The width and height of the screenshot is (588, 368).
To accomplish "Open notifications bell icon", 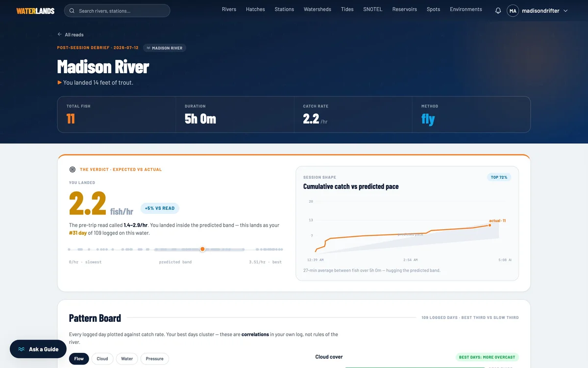I will tap(498, 11).
